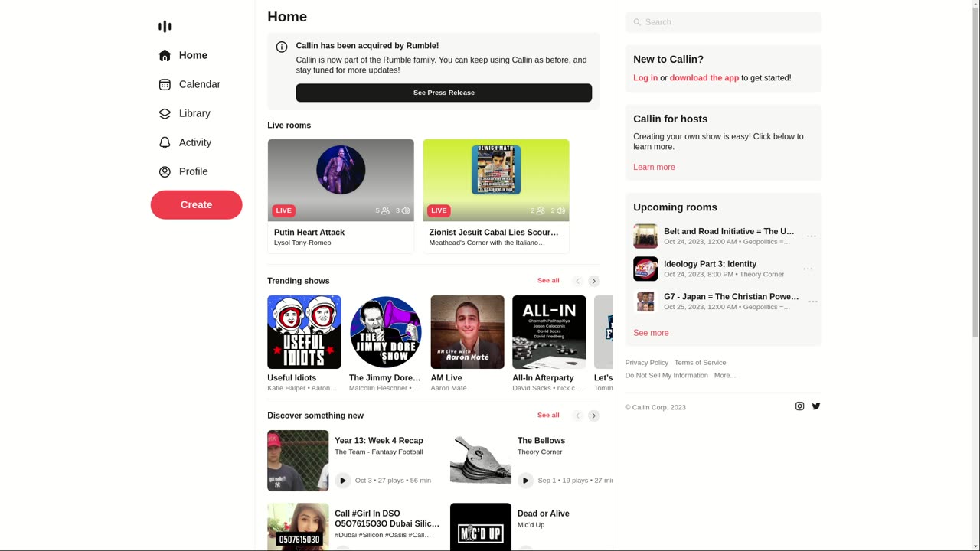Viewport: 980px width, 551px height.
Task: Click See more upcoming rooms
Action: [651, 333]
